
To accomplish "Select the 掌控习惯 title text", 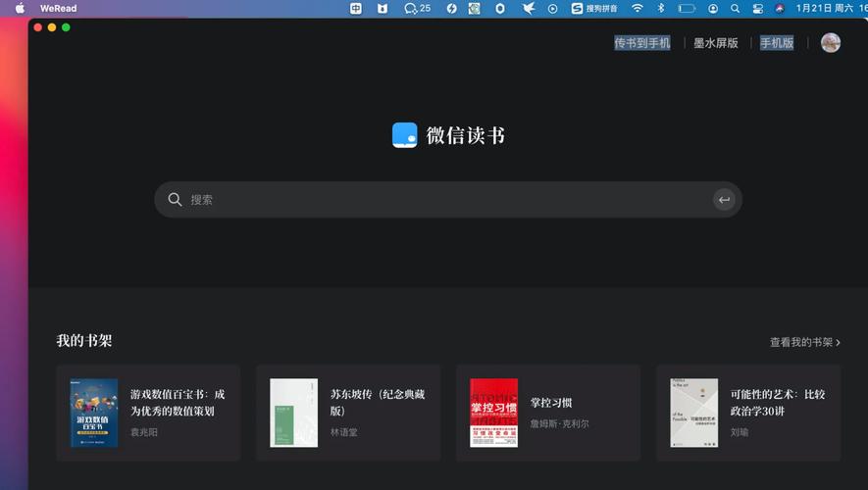I will [x=551, y=403].
